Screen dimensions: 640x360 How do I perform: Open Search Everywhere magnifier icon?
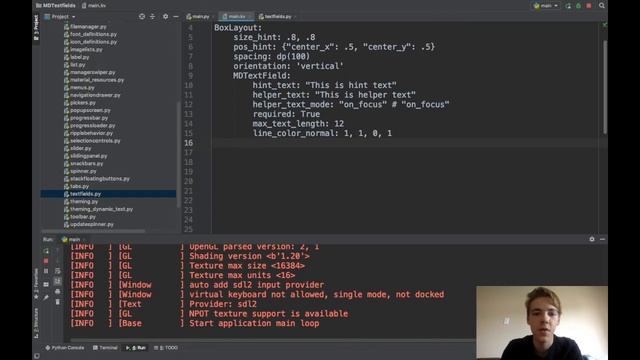[602, 6]
